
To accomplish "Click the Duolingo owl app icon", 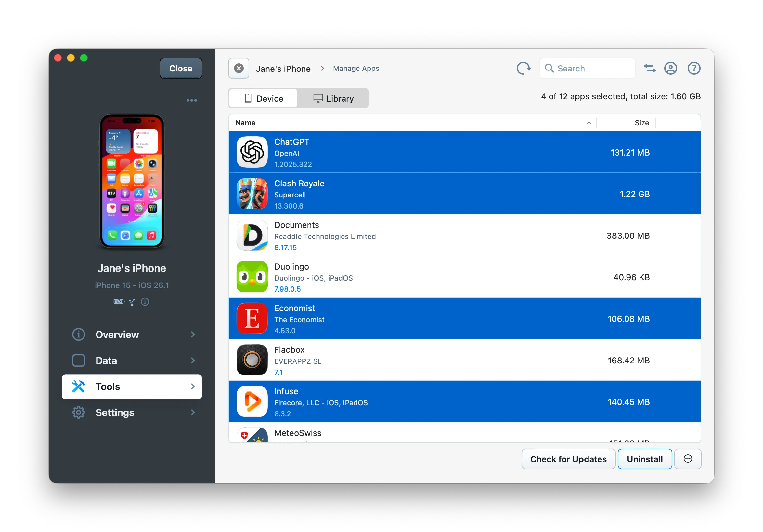I will tap(252, 277).
